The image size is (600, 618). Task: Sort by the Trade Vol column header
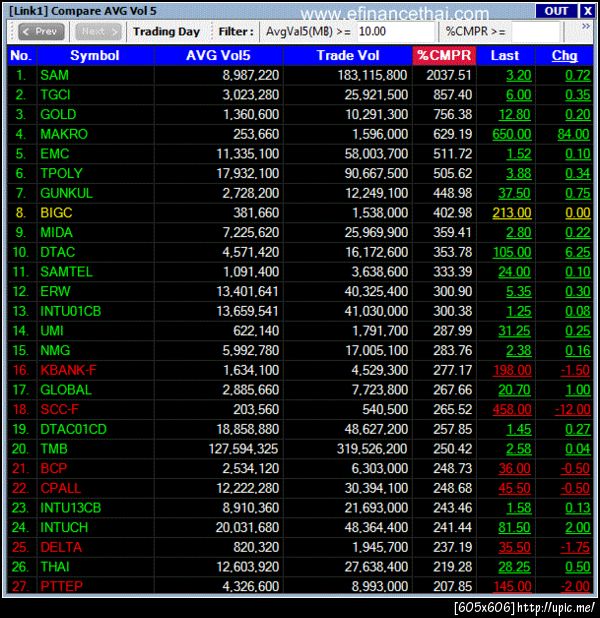click(x=348, y=56)
